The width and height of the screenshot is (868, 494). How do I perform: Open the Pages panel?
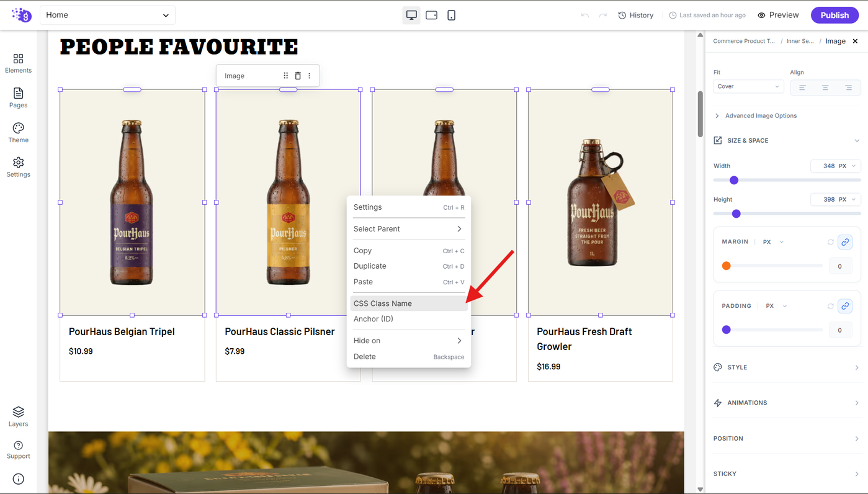(18, 98)
